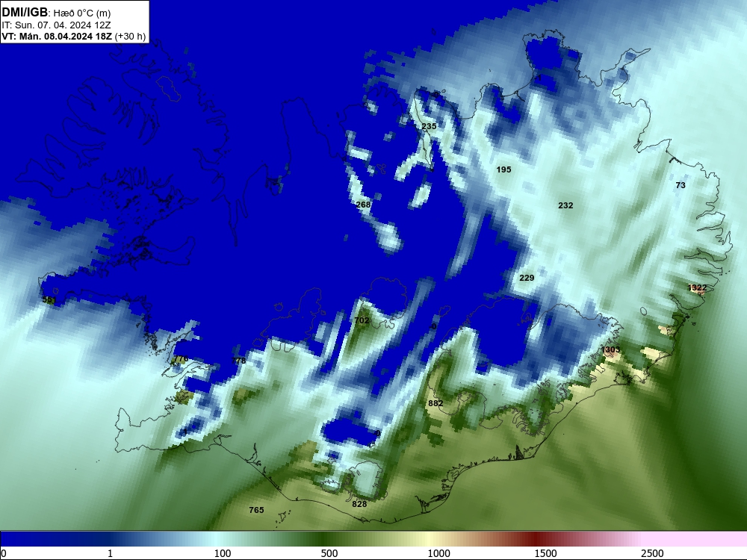Click the 1303 value on the map
This screenshot has width=747, height=560.
pyautogui.click(x=611, y=349)
